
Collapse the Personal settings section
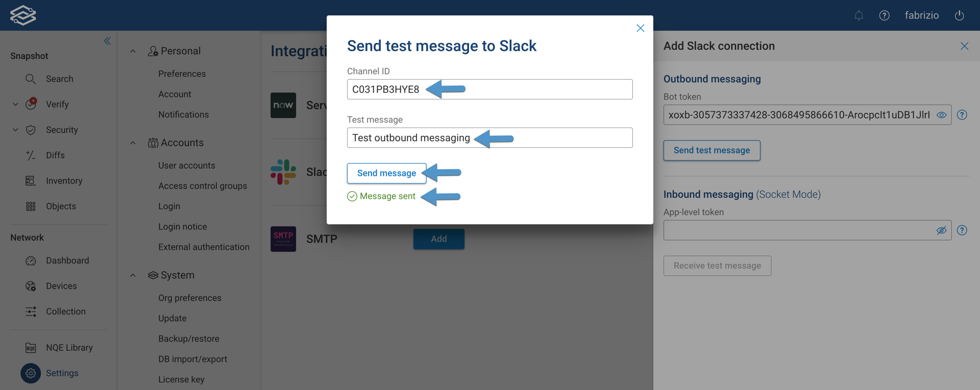click(133, 50)
